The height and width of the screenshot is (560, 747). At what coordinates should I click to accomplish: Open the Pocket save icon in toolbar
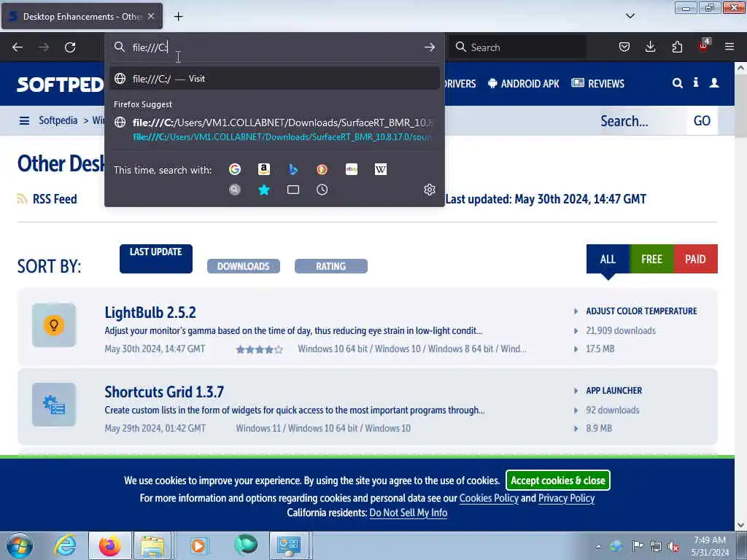[x=624, y=47]
